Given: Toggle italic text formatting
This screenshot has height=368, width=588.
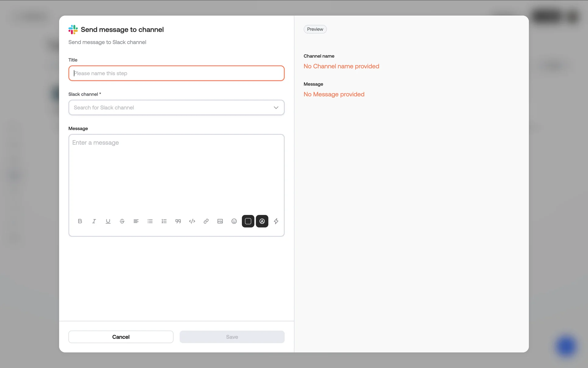Looking at the screenshot, I should (94, 221).
